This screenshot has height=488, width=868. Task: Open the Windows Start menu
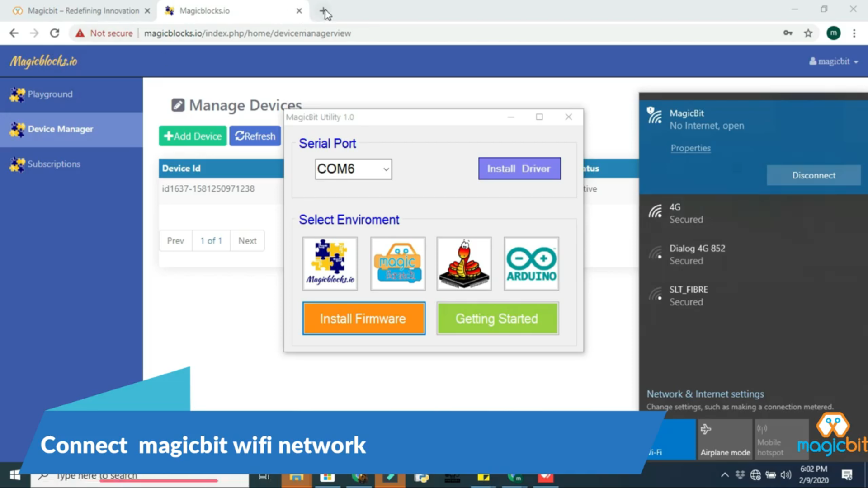coord(15,475)
